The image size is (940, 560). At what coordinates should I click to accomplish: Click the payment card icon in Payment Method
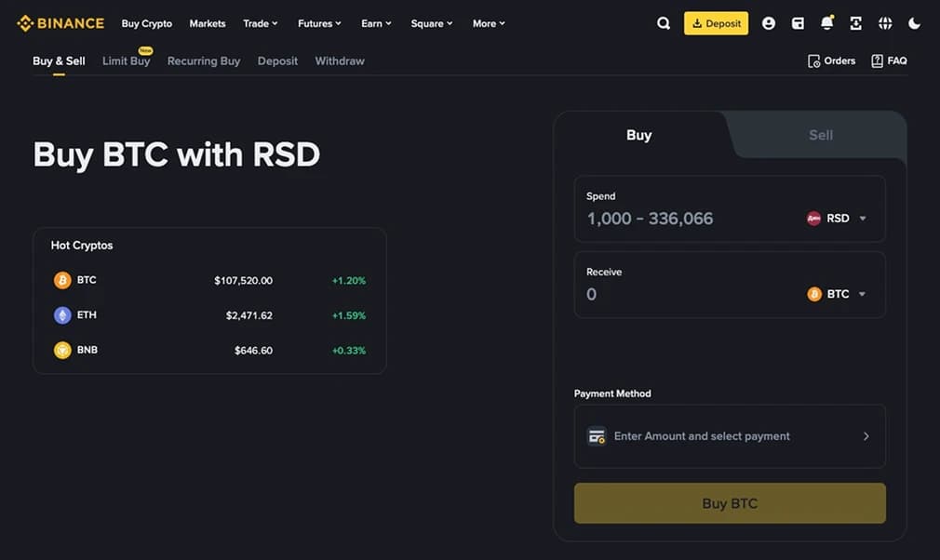(597, 435)
